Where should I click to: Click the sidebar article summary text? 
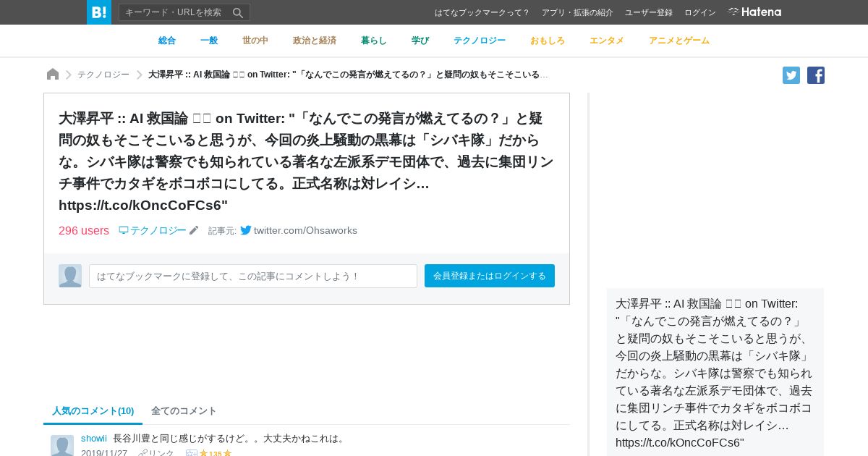point(715,373)
